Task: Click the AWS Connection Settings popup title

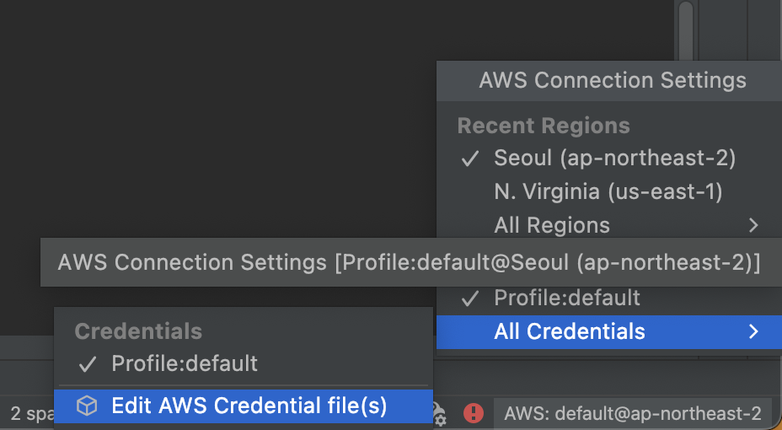Action: click(x=612, y=80)
